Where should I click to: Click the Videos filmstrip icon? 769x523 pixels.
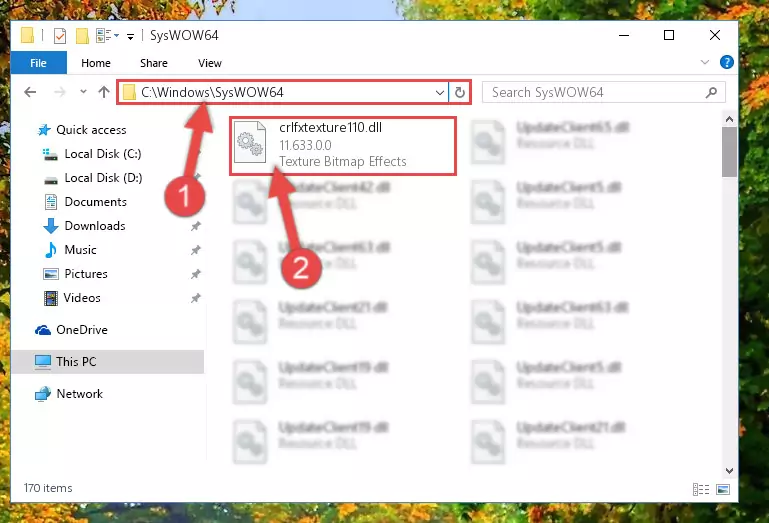click(51, 298)
